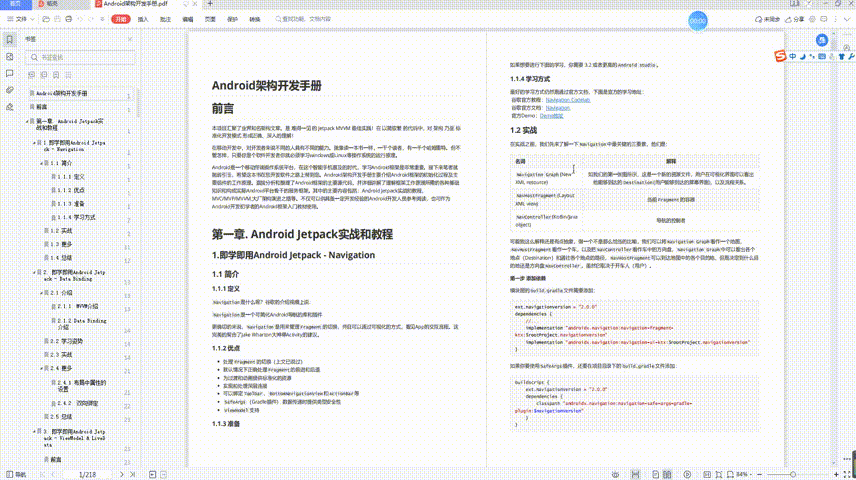Click the play slideshow icon in status bar
Viewport: 856px width, 480px height.
687,475
